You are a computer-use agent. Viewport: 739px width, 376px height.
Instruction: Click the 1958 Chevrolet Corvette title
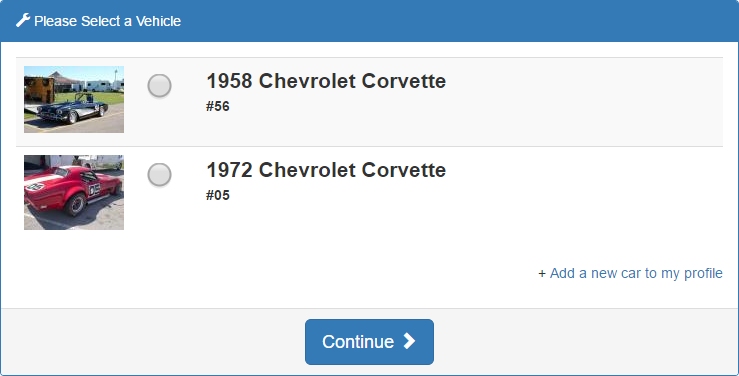(x=326, y=81)
